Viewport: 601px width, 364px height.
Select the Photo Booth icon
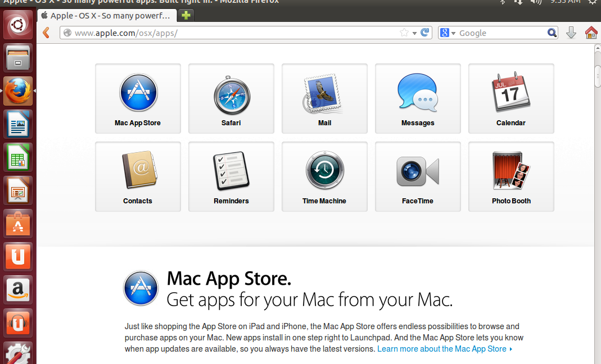pyautogui.click(x=511, y=171)
